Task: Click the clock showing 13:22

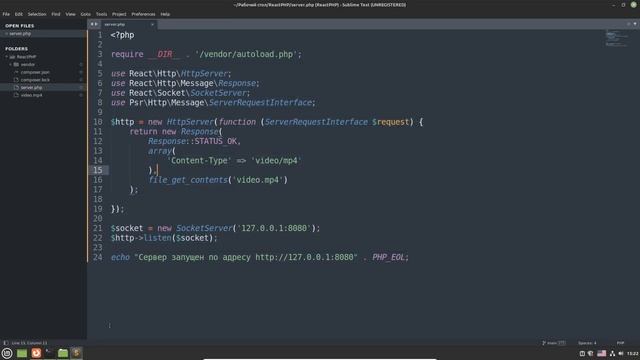Action: coord(633,353)
